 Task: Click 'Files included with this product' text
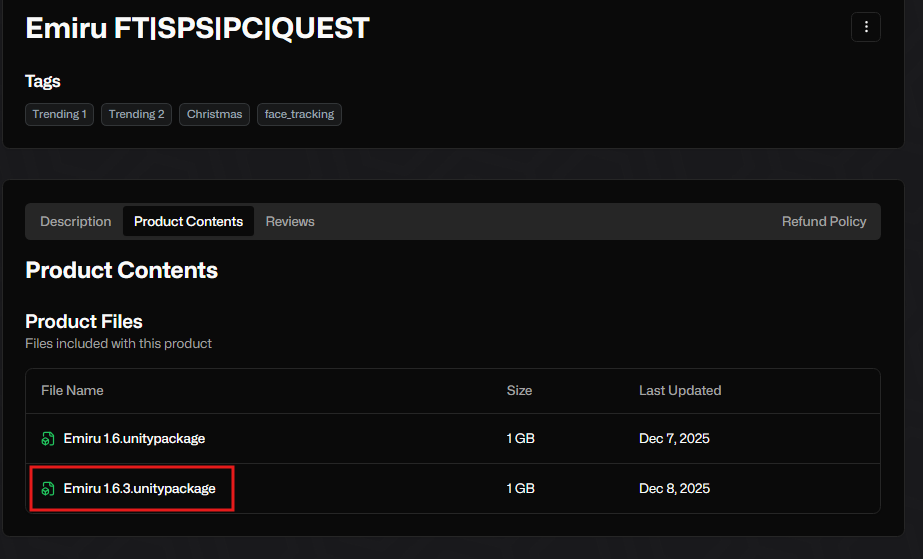pyautogui.click(x=118, y=344)
